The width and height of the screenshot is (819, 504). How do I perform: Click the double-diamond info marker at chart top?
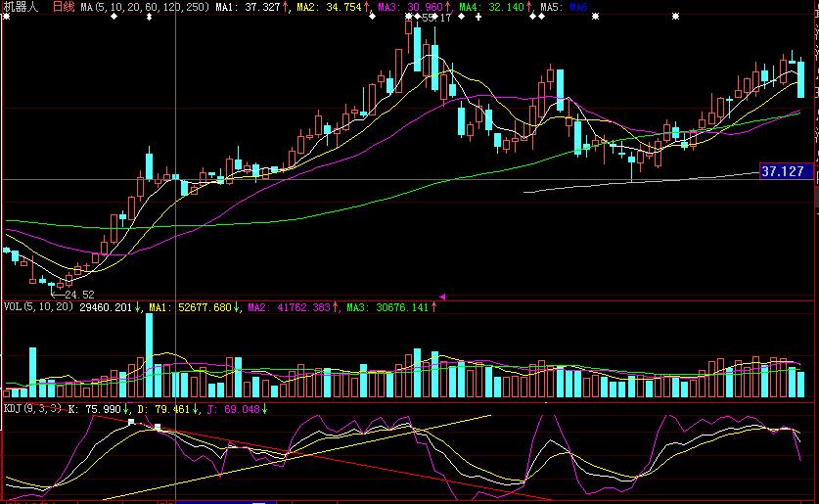pyautogui.click(x=149, y=17)
